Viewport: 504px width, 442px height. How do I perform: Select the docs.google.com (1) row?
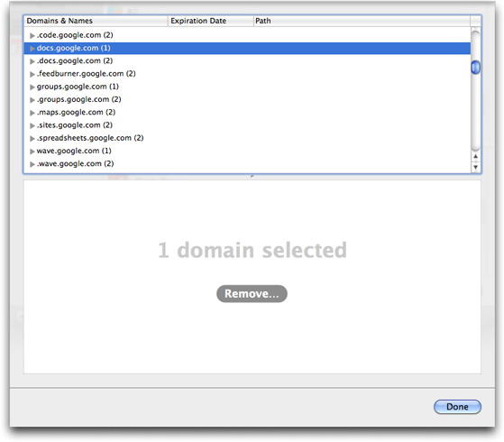(x=247, y=48)
